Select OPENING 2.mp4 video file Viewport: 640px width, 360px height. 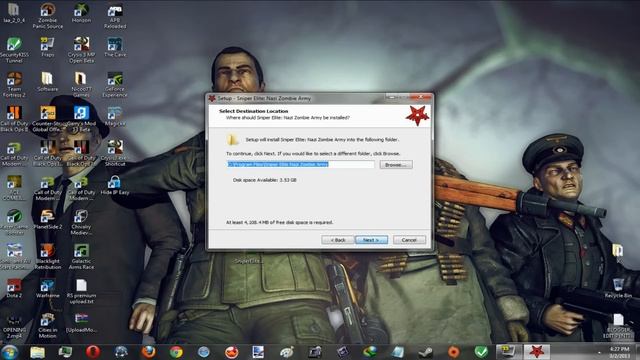[x=14, y=325]
